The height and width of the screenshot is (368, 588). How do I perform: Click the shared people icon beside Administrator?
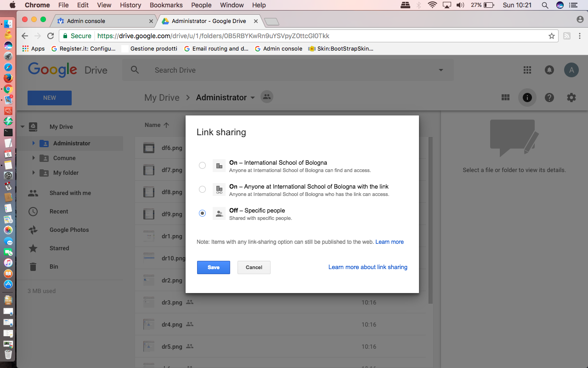click(266, 97)
